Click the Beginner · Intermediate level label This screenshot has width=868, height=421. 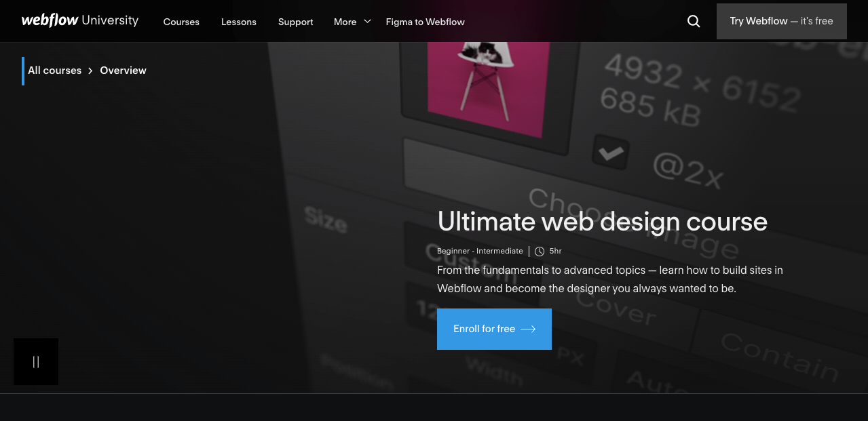point(480,251)
